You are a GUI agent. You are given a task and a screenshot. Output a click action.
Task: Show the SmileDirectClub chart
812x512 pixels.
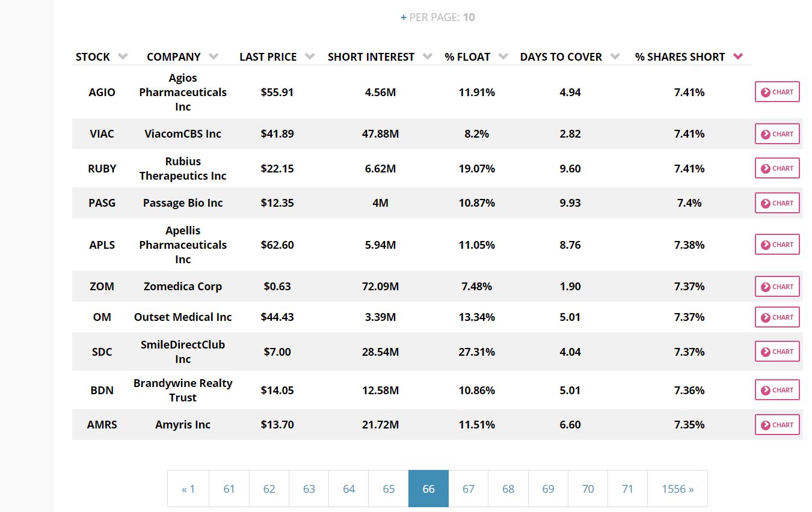point(777,352)
